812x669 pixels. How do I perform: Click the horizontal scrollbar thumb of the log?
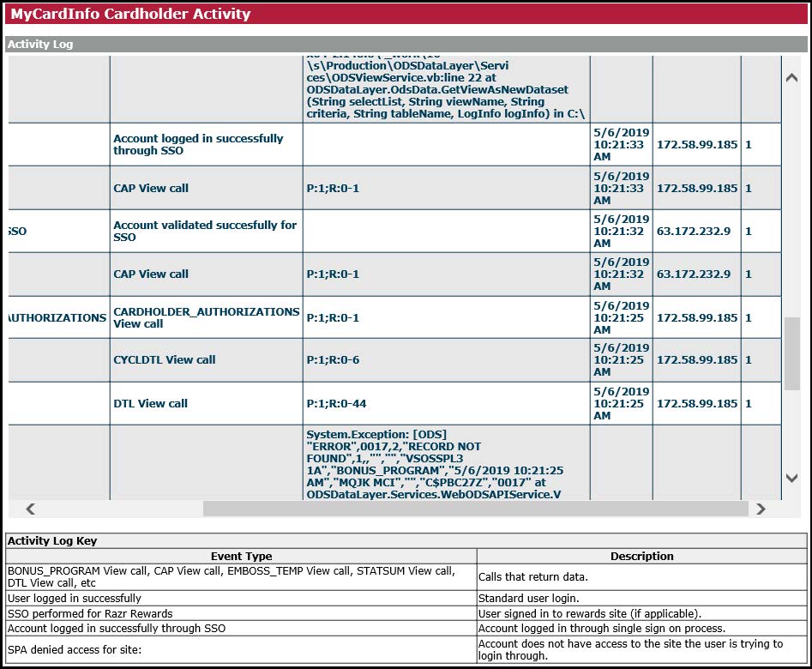(x=475, y=509)
